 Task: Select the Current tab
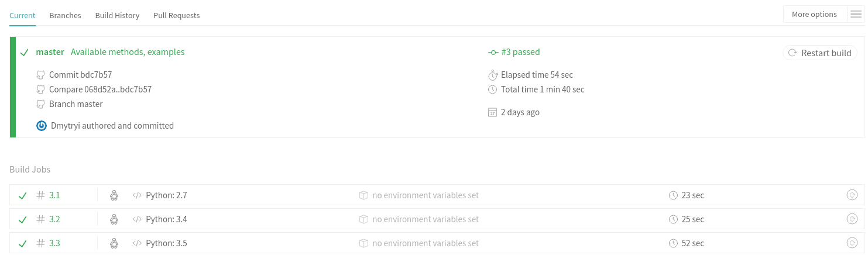[22, 16]
